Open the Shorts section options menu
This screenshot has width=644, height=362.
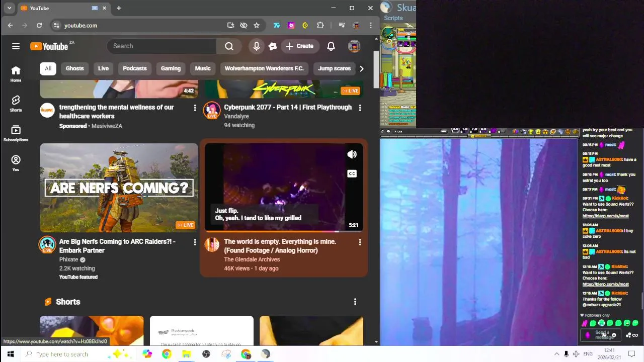355,302
